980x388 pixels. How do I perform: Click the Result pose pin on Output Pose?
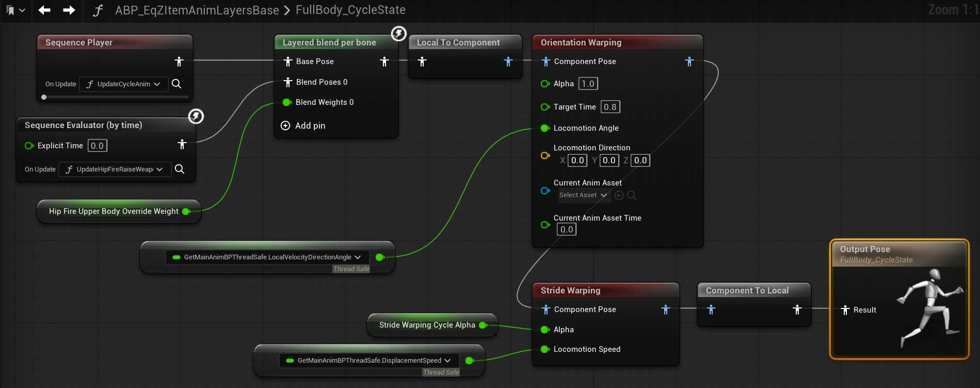[845, 310]
